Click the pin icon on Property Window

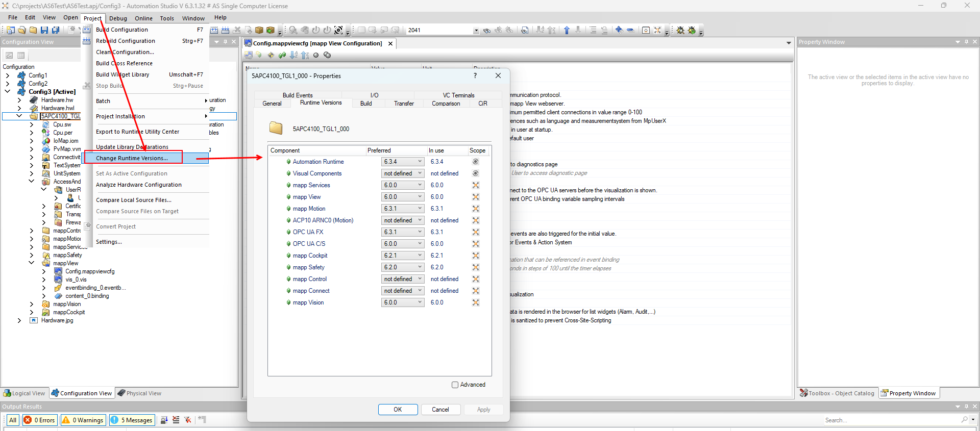(966, 42)
